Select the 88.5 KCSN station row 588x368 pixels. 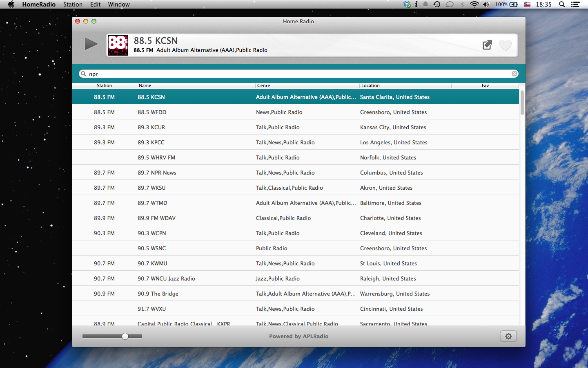point(295,97)
